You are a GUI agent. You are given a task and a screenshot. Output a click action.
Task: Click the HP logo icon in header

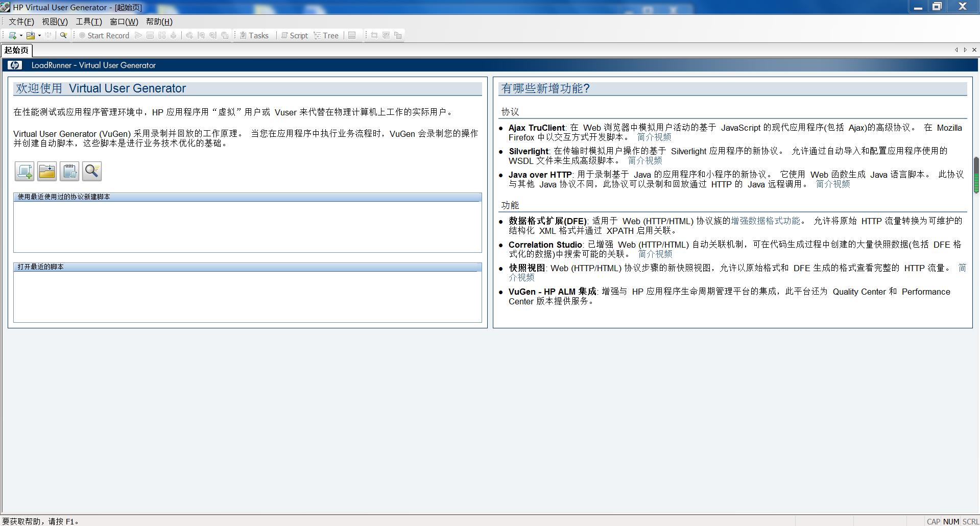click(x=14, y=65)
